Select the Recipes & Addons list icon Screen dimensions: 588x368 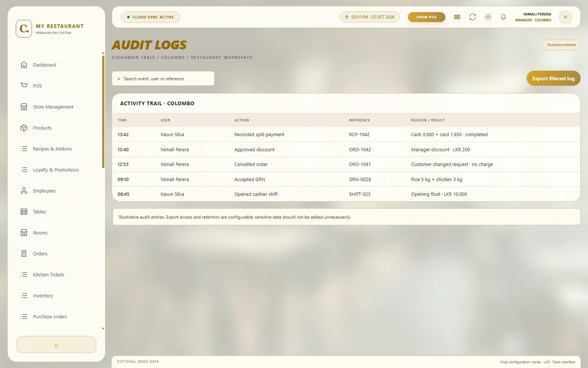point(24,149)
